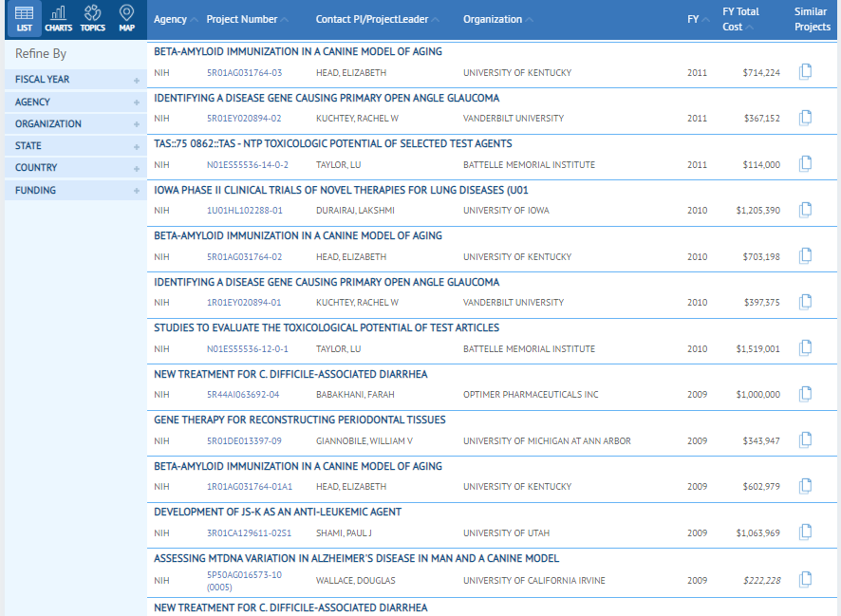Select the $1,519,001 total cost value
The image size is (841, 616).
tap(757, 349)
